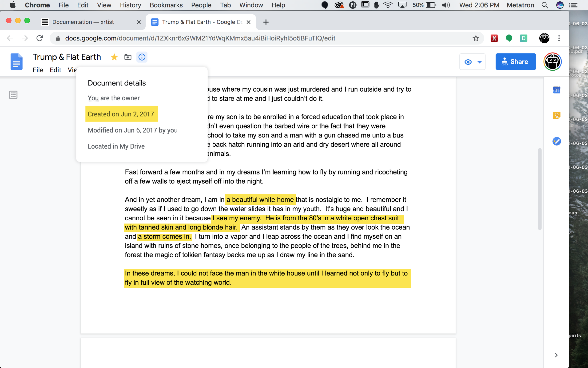
Task: Bookmark this page with the star icon
Action: click(x=476, y=38)
